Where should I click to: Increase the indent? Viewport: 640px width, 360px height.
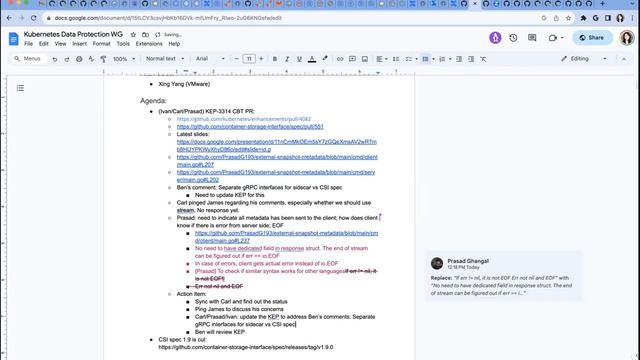click(x=471, y=59)
